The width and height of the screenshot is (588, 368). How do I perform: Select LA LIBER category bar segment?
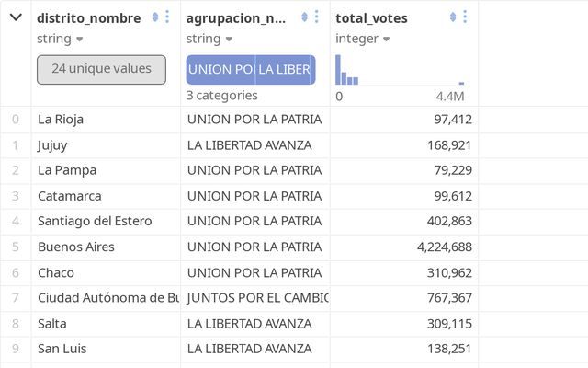[x=285, y=70]
